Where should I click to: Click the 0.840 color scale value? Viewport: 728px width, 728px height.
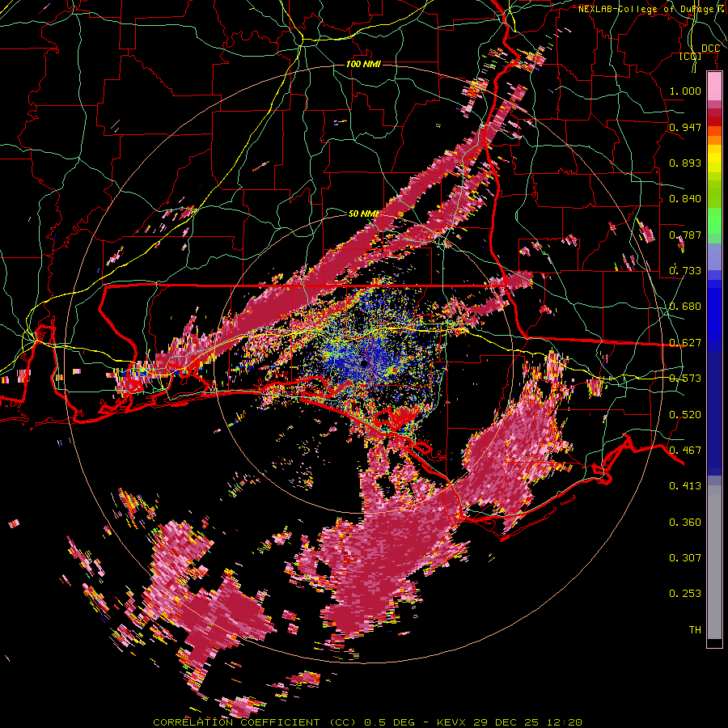tap(685, 199)
